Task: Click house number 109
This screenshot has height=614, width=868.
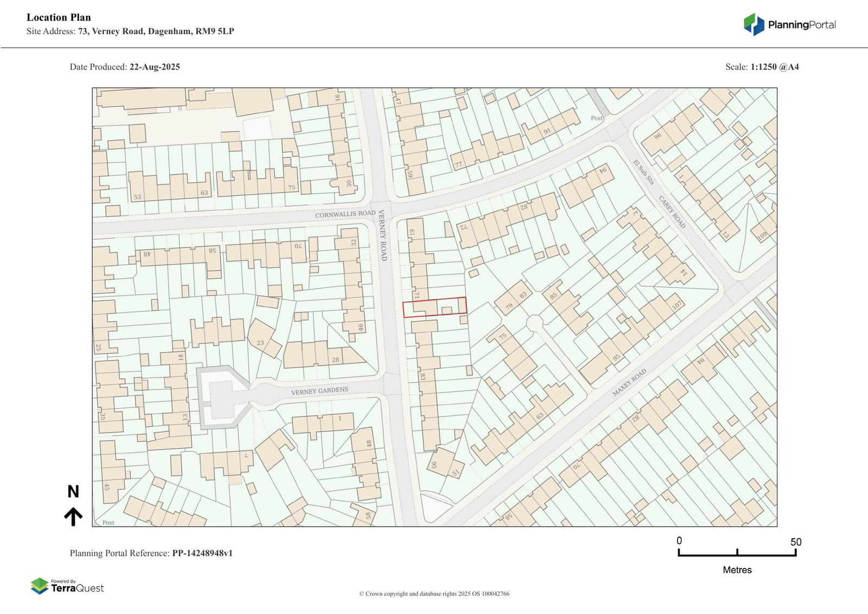Action: pyautogui.click(x=762, y=236)
